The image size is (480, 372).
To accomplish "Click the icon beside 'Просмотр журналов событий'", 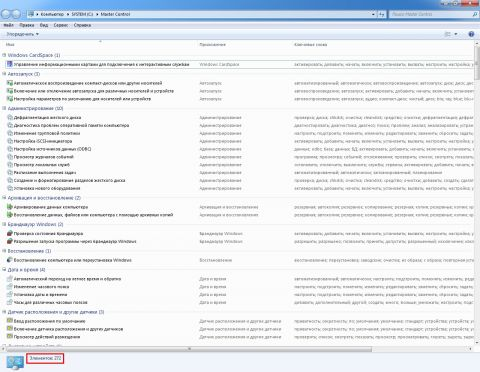I will pyautogui.click(x=10, y=157).
